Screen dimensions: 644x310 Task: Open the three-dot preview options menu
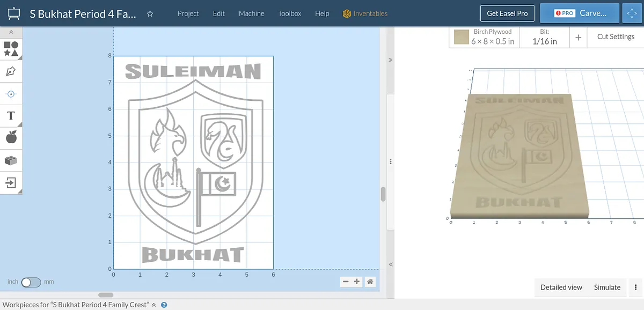[635, 287]
